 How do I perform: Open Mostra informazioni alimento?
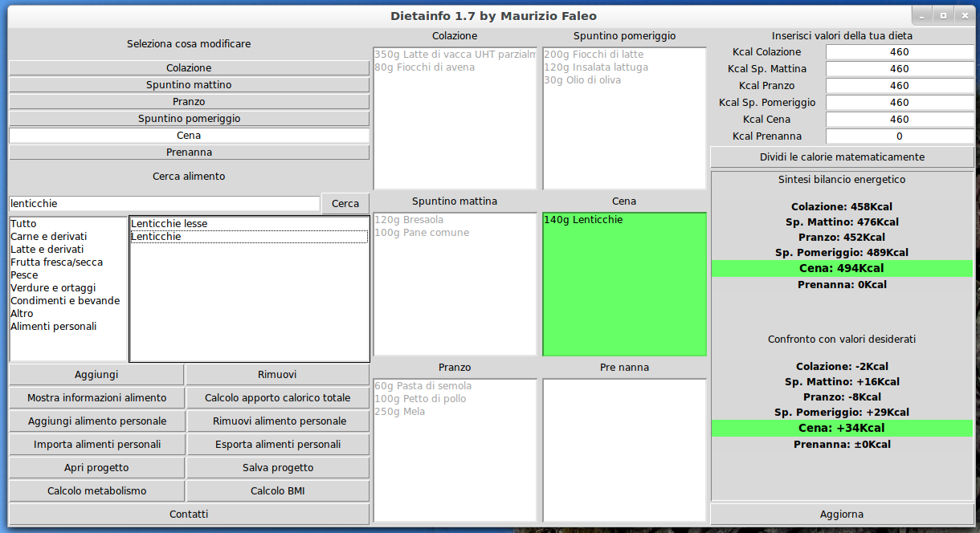pos(96,398)
